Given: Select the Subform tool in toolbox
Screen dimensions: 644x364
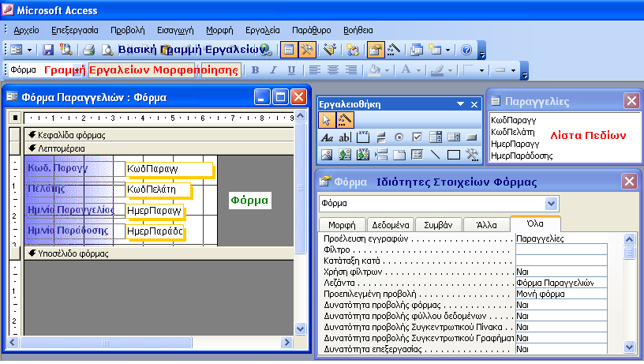Looking at the screenshot, I should point(417,155).
